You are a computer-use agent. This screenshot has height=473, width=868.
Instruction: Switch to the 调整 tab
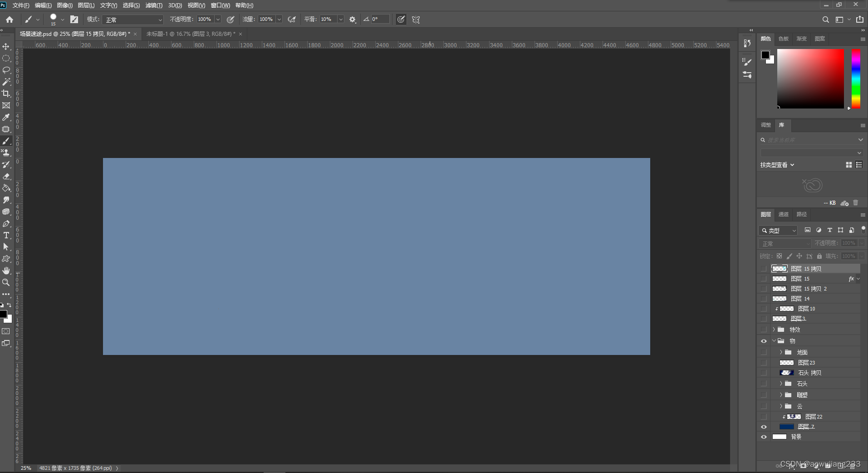[766, 125]
